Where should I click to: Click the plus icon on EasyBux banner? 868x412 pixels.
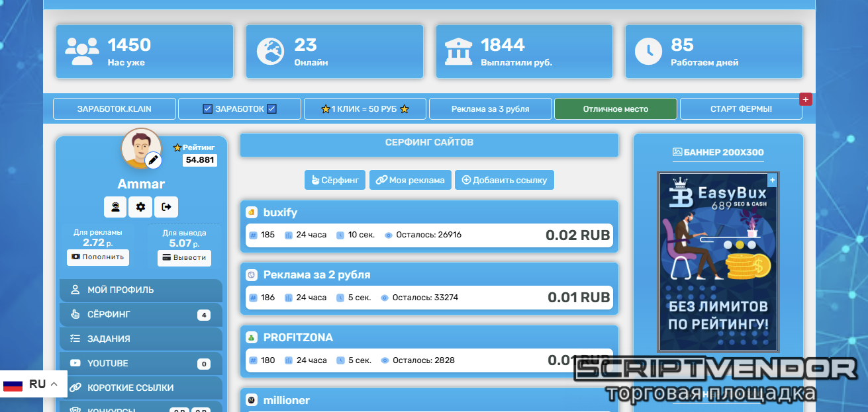point(772,179)
